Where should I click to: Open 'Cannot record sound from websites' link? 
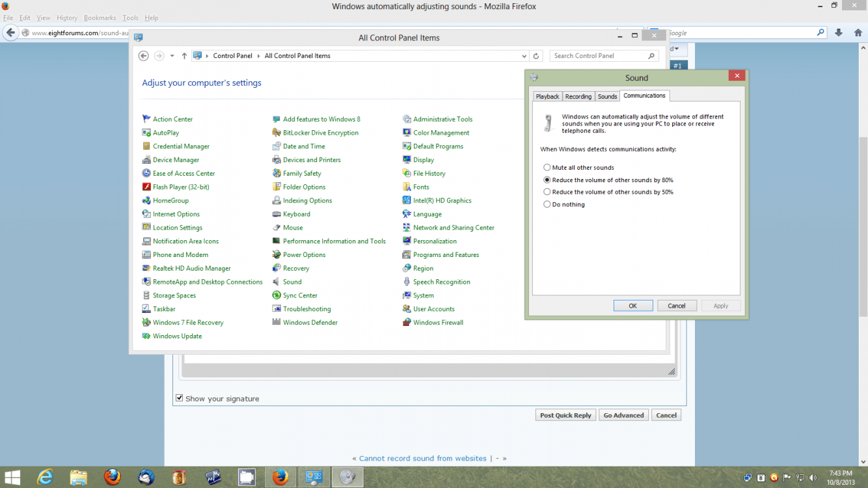point(423,458)
